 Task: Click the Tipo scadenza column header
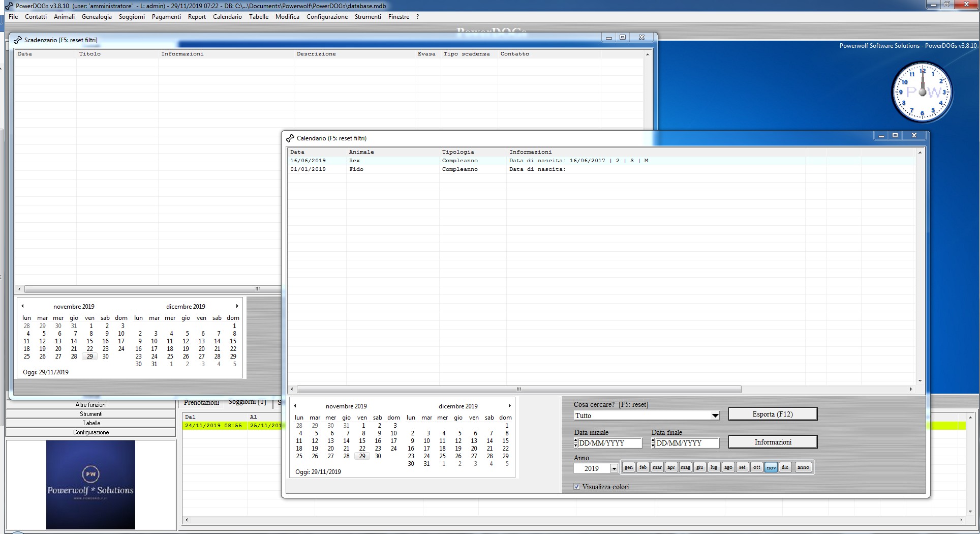(x=469, y=54)
